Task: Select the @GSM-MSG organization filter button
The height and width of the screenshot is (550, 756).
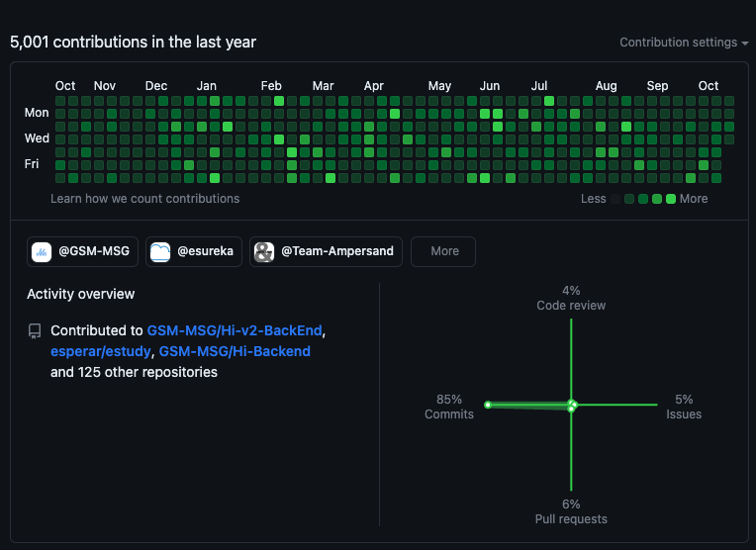Action: pyautogui.click(x=82, y=251)
